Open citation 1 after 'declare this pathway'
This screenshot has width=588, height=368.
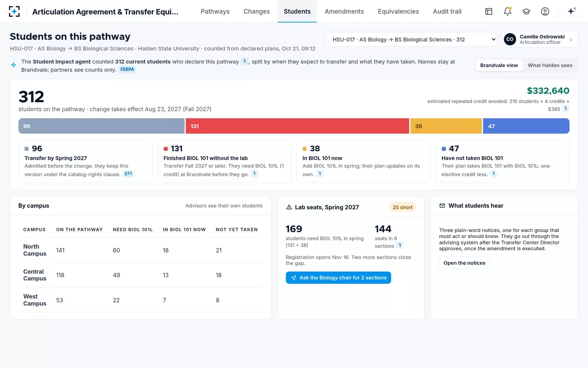[245, 61]
